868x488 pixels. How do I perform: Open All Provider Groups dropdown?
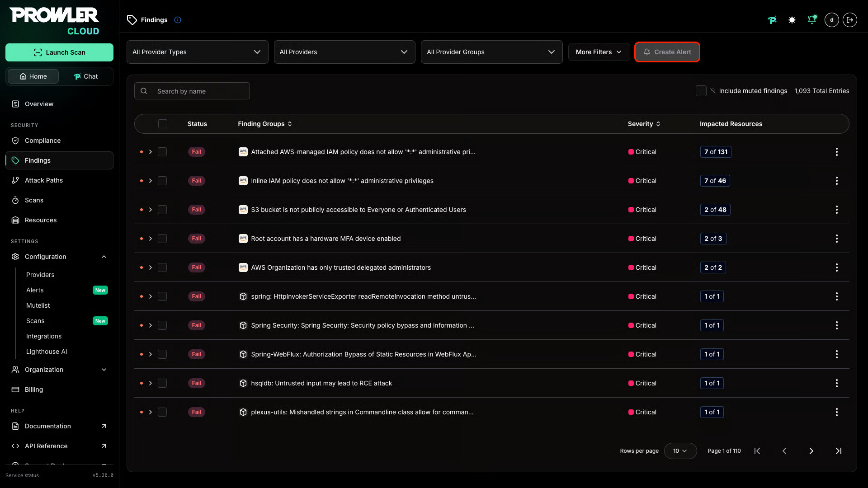pos(491,52)
